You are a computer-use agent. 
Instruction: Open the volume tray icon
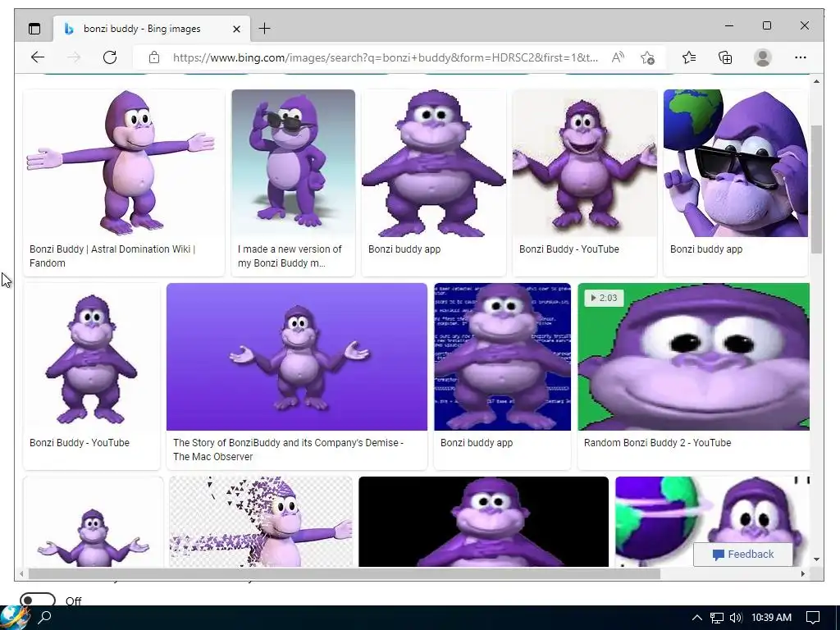pos(736,618)
